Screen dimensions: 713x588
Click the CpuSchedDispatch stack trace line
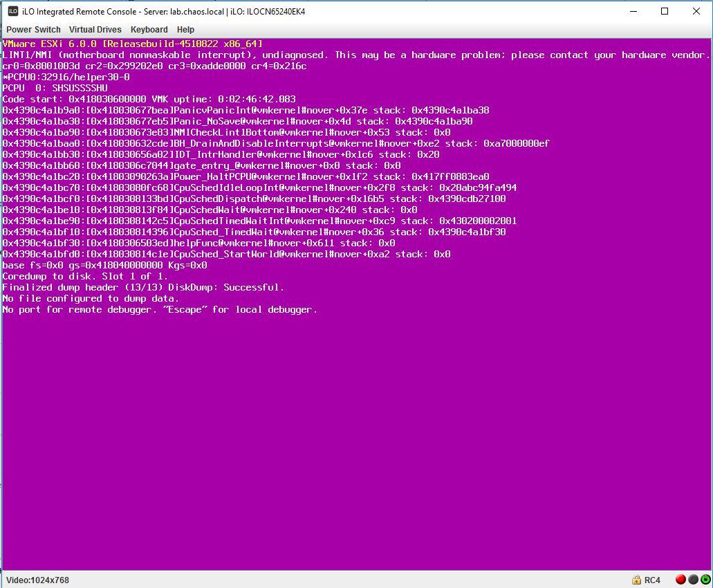254,199
